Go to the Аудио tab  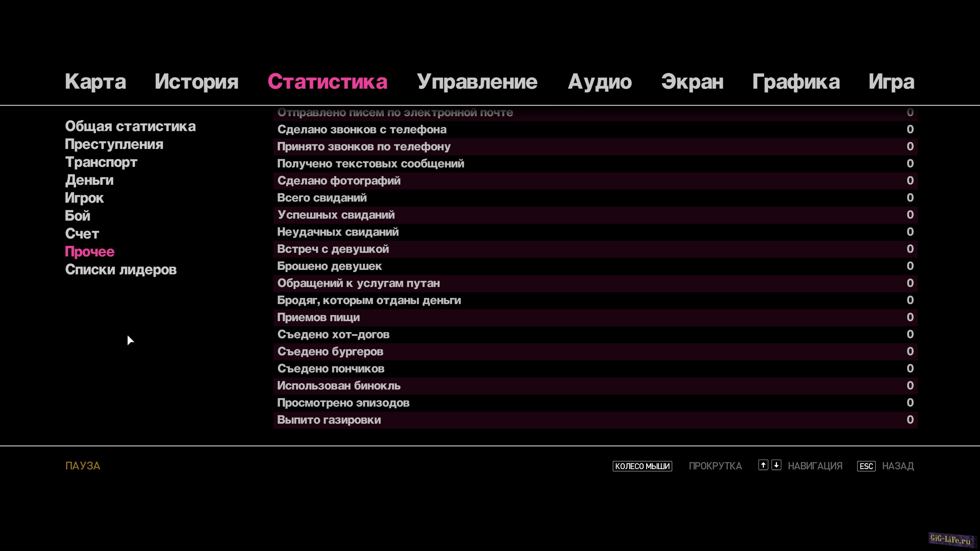coord(599,82)
